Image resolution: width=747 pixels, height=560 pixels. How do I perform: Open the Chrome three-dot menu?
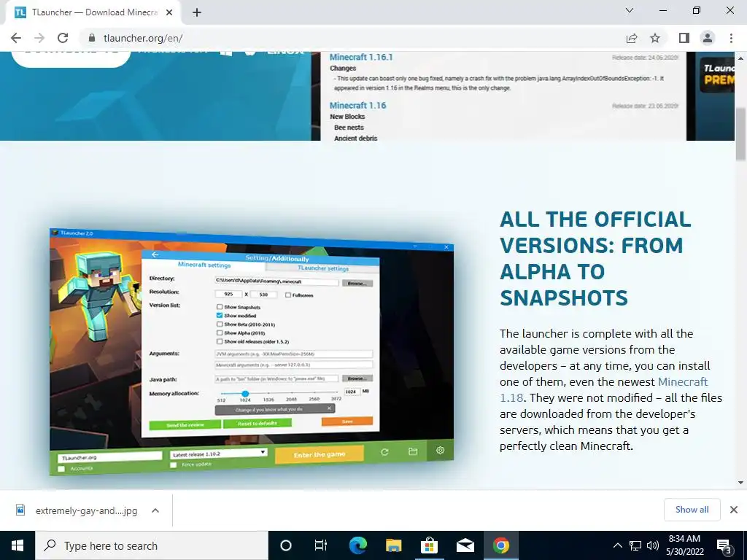[731, 38]
